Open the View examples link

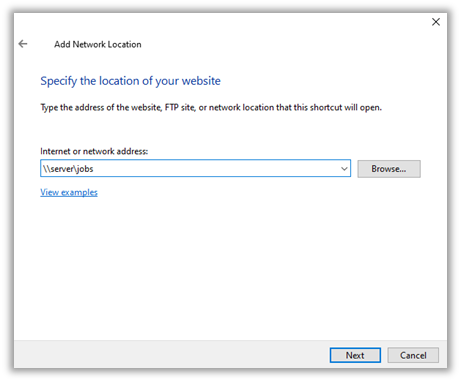click(69, 192)
